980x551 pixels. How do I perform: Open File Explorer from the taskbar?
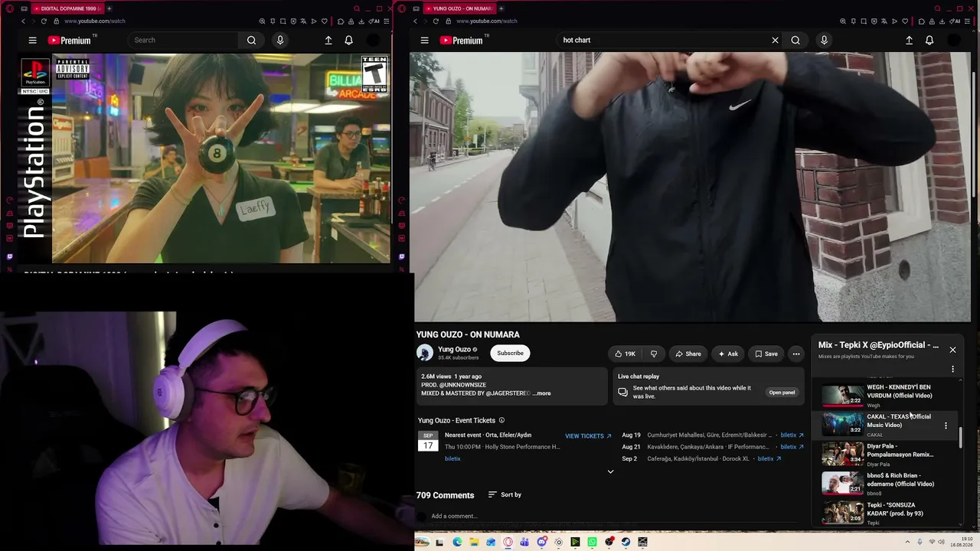tap(474, 542)
